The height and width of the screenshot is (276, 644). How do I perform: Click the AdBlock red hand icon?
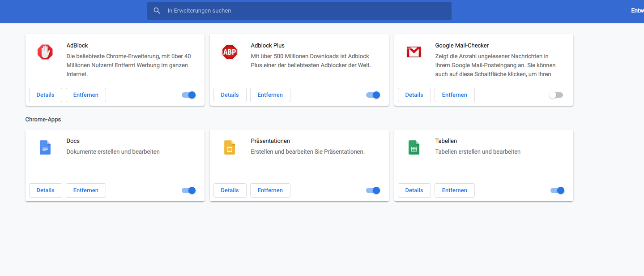click(45, 52)
